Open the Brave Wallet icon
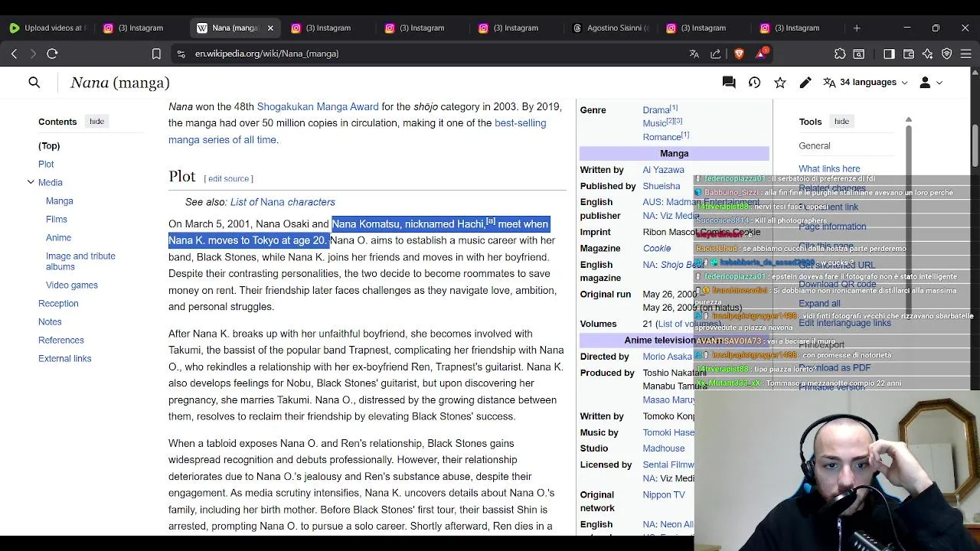Screen dimensions: 980x551 click(x=909, y=54)
